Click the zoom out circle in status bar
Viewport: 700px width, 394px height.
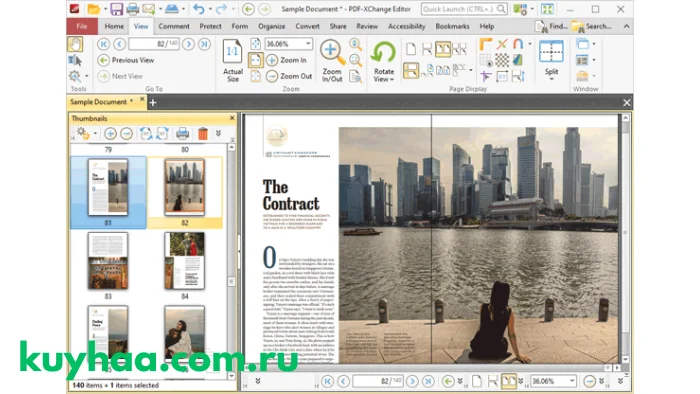tap(589, 381)
